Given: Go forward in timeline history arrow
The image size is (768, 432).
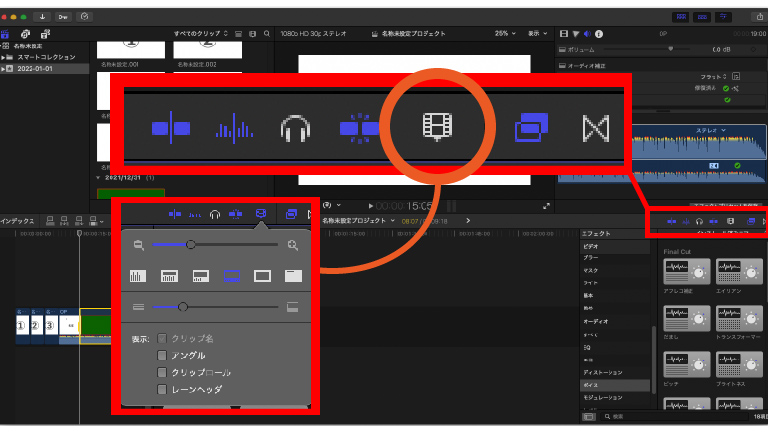Looking at the screenshot, I should click(468, 220).
